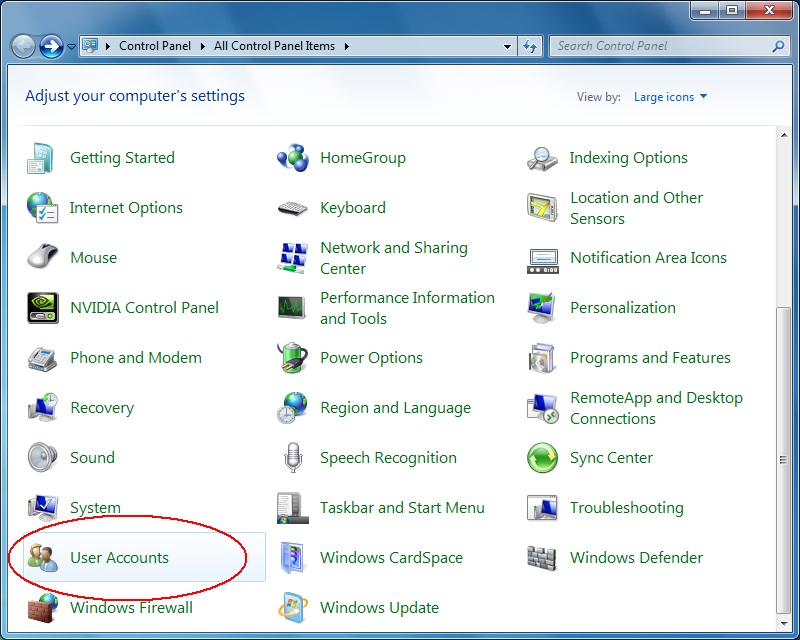
Task: Open the green Sync Center icon
Action: pos(542,458)
